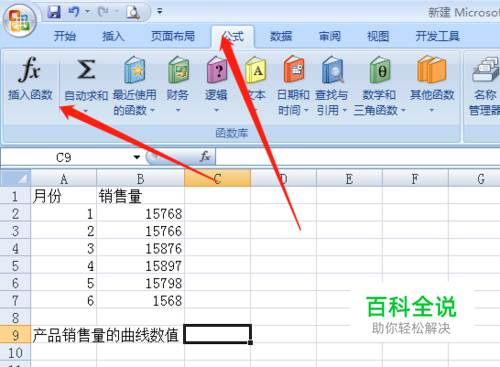
Task: Switch to the 视图 tab
Action: [378, 36]
